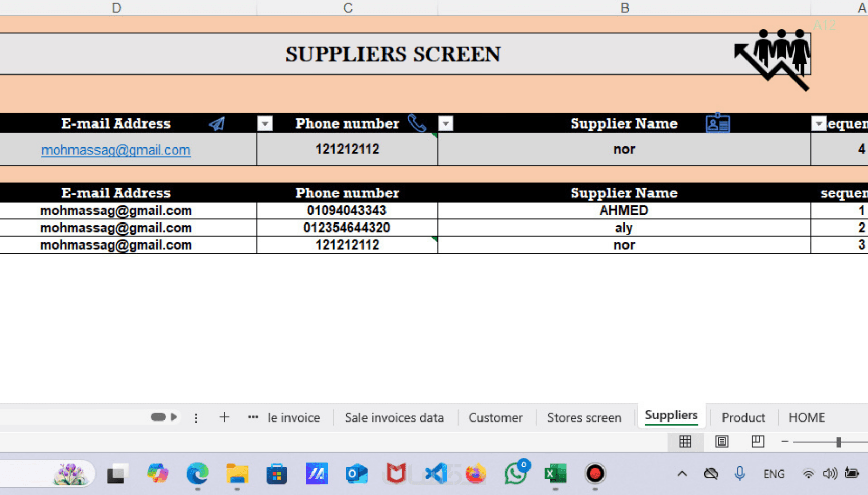Viewport: 868px width, 495px height.
Task: Open File Explorer from the taskbar
Action: tap(237, 474)
